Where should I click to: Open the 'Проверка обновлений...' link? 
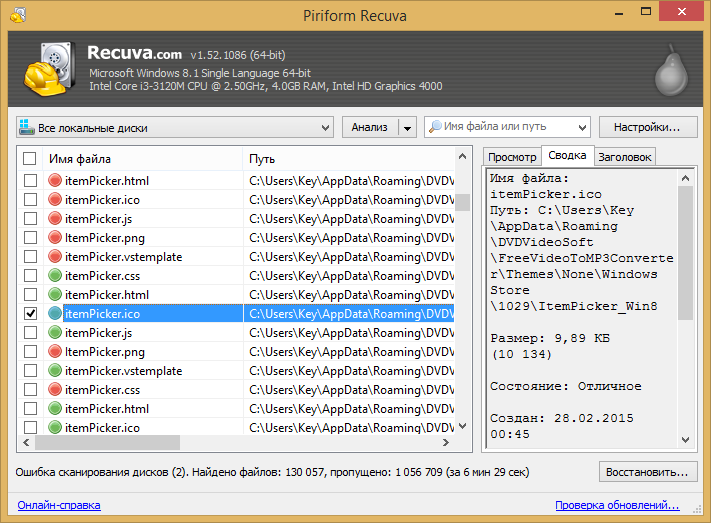coord(617,505)
